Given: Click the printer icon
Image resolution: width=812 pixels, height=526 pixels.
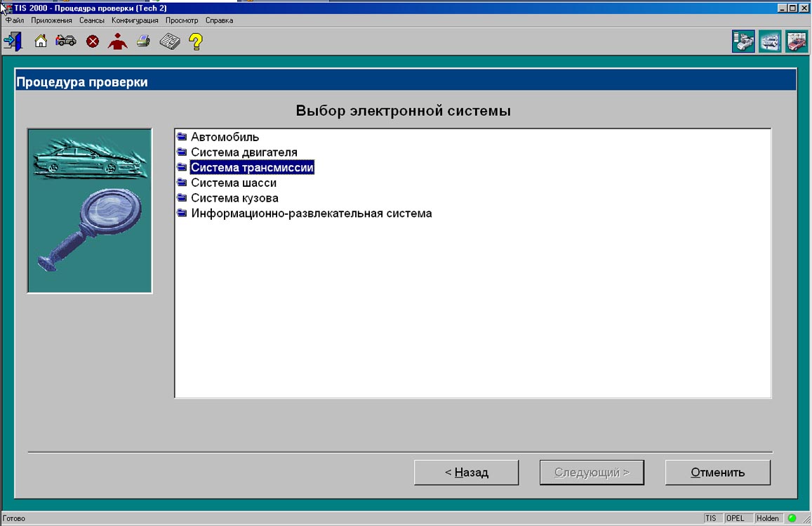Looking at the screenshot, I should (x=143, y=41).
